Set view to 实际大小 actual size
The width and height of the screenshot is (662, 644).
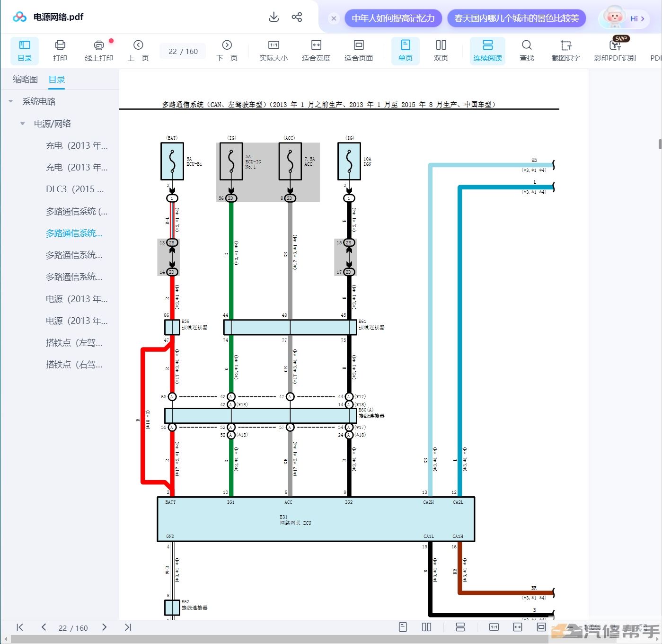tap(274, 51)
